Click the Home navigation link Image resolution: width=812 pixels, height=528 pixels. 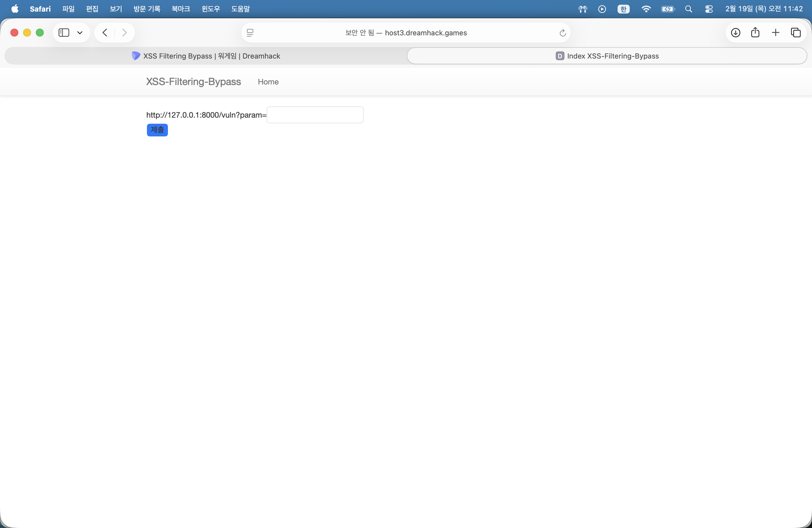[x=268, y=82]
